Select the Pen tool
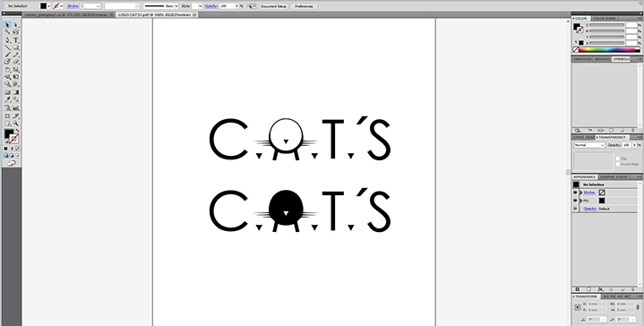 click(x=7, y=40)
